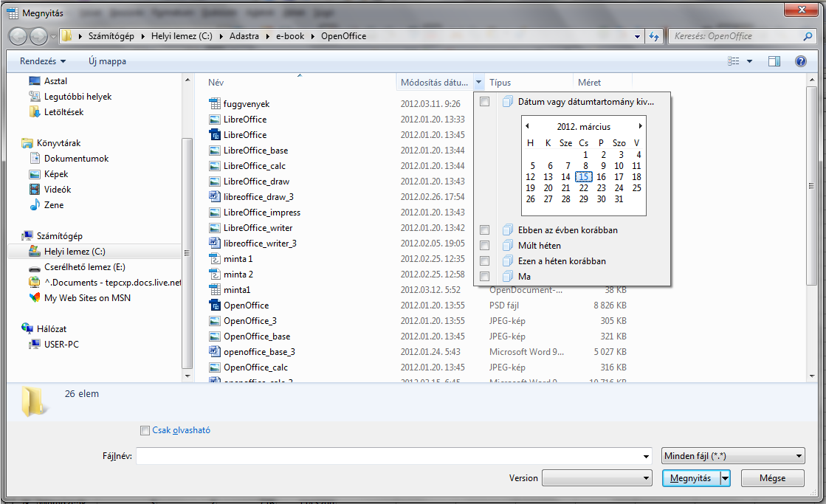Check the 'Ezen a héten korábban' checkbox

pos(485,260)
